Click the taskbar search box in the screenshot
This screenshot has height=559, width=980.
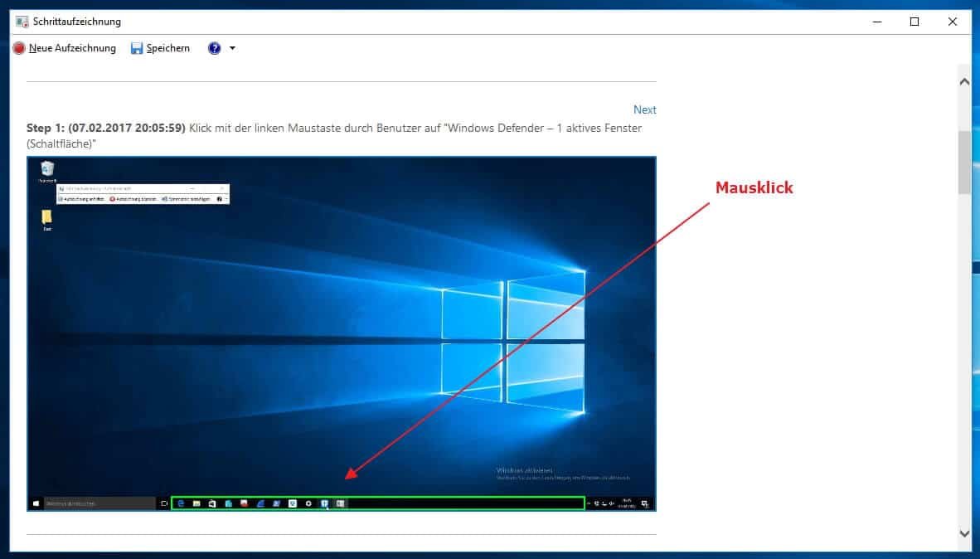coord(99,503)
